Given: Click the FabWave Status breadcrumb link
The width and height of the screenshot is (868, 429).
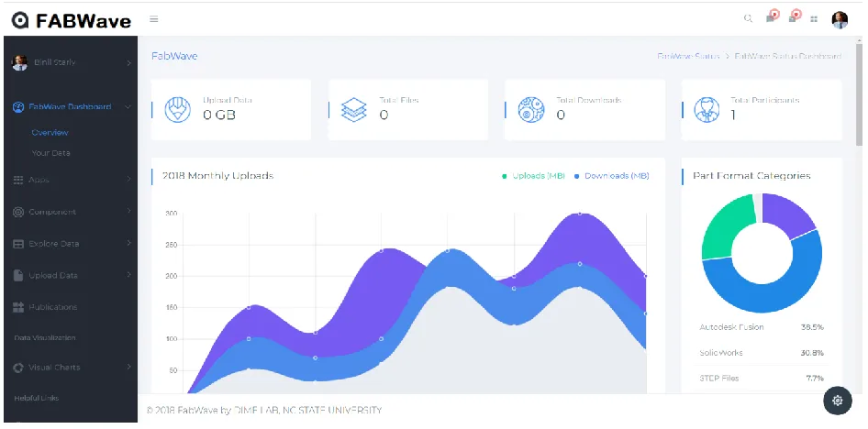Looking at the screenshot, I should tap(688, 57).
